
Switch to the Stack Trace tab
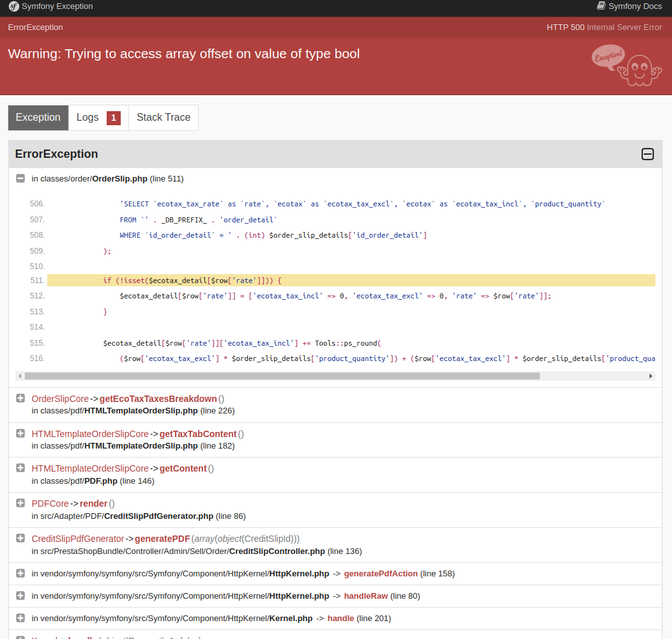(163, 118)
